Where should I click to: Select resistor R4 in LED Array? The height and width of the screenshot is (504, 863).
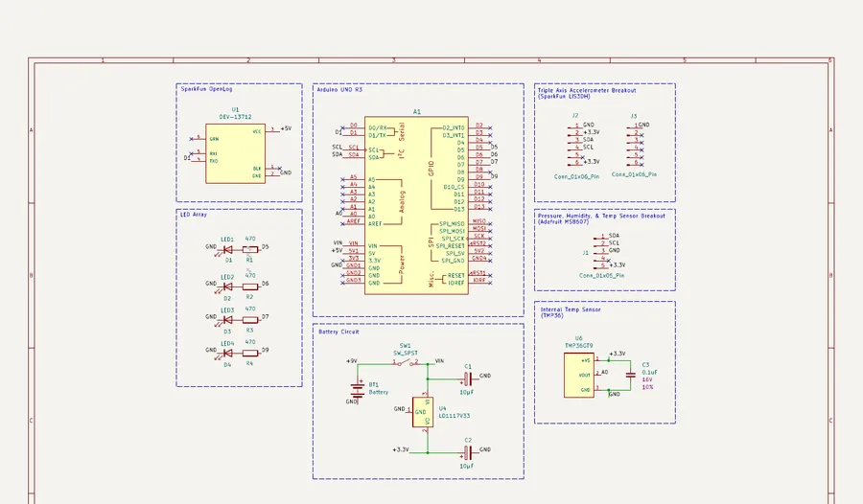(x=250, y=354)
